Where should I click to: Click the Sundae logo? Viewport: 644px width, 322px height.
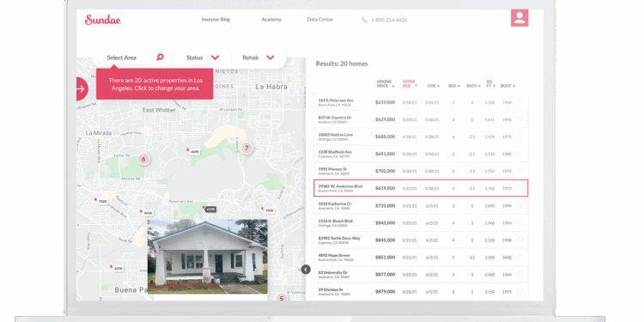click(103, 20)
